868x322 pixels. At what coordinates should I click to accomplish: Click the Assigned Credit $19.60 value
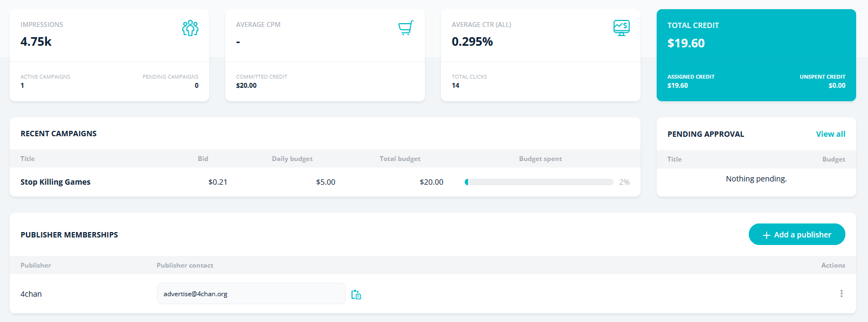[678, 86]
